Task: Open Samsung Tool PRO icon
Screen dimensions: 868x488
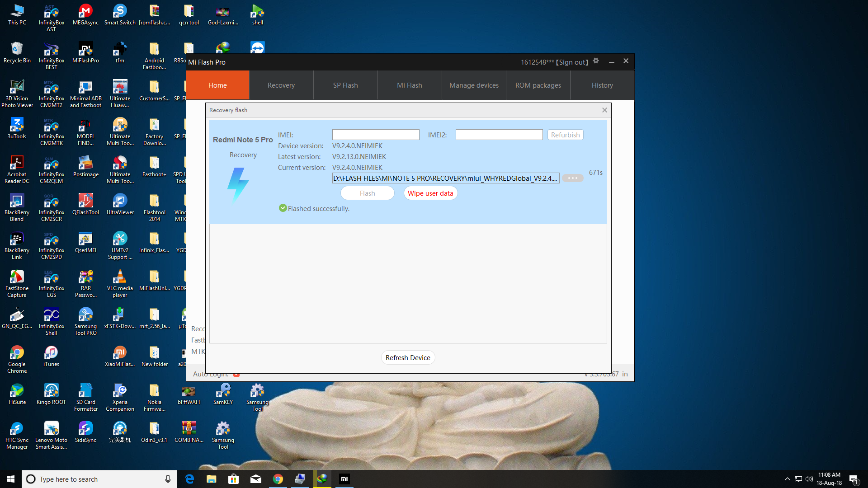Action: (85, 322)
